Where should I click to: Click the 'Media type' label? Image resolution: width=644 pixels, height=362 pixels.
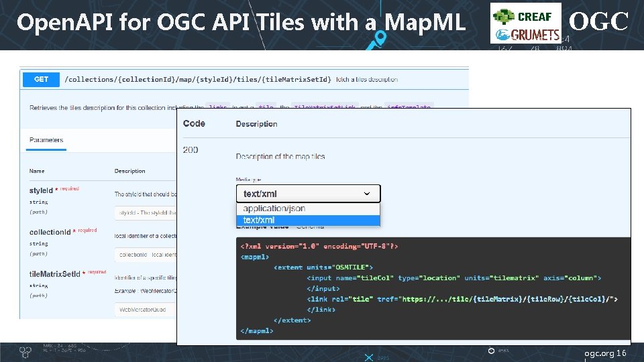pos(248,180)
